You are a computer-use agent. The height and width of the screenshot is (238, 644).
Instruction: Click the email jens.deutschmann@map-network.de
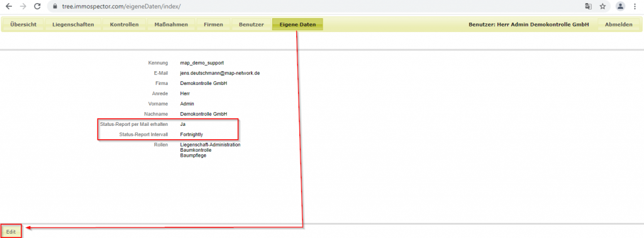pos(219,73)
